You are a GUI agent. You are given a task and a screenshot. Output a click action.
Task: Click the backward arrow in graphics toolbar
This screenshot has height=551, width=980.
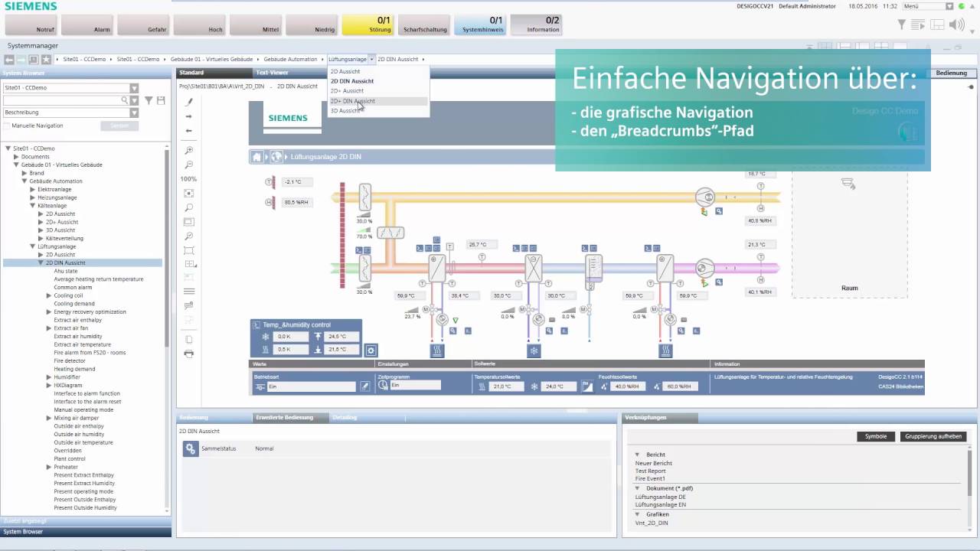[x=189, y=131]
